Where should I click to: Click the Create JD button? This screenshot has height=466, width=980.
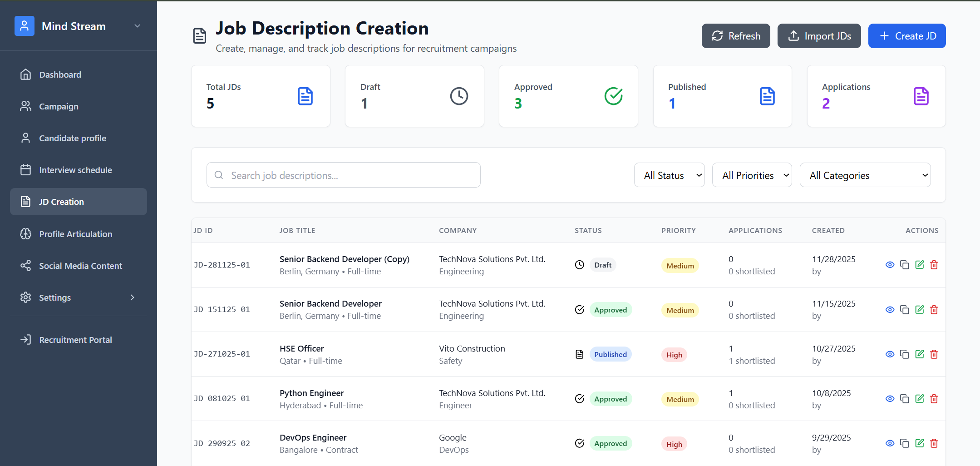tap(907, 36)
